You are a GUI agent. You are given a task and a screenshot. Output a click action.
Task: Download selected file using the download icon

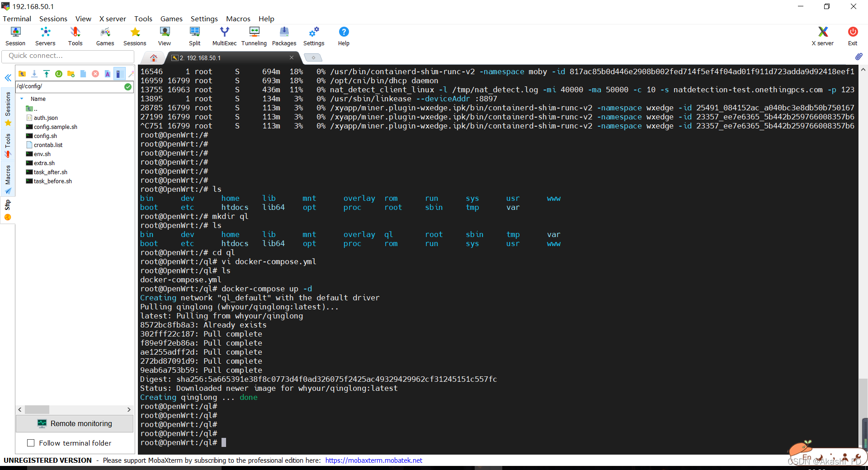click(34, 74)
